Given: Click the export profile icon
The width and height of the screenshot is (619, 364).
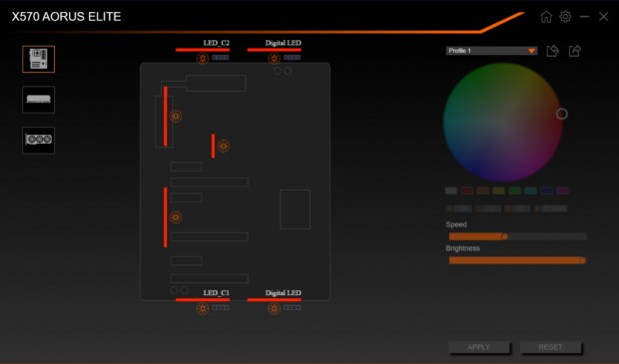Looking at the screenshot, I should point(575,51).
